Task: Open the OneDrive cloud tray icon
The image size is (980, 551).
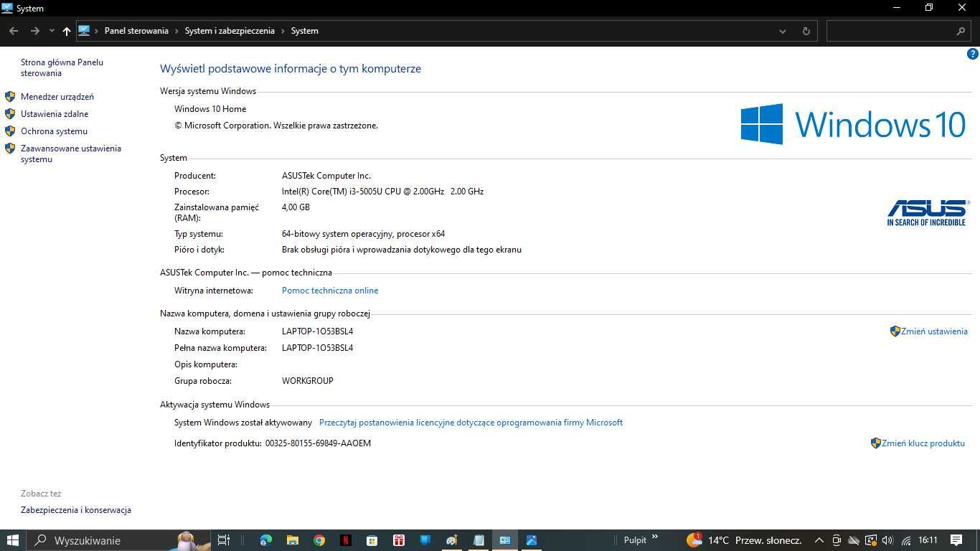Action: pyautogui.click(x=854, y=540)
